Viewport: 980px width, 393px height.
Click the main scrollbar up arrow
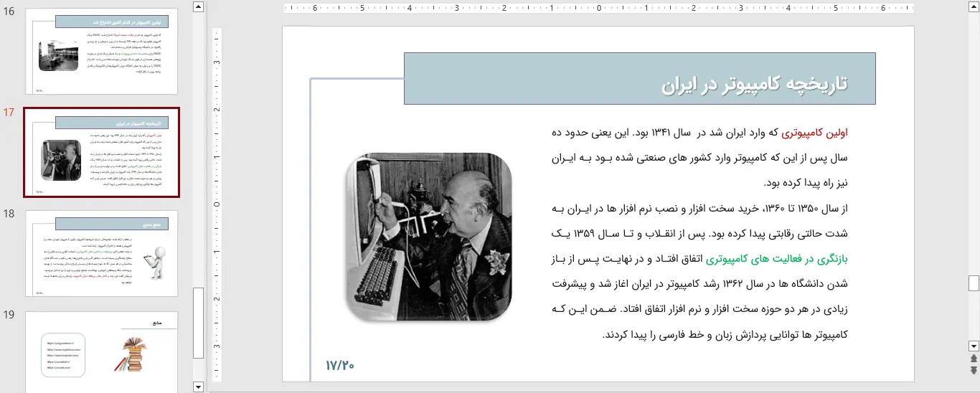974,8
